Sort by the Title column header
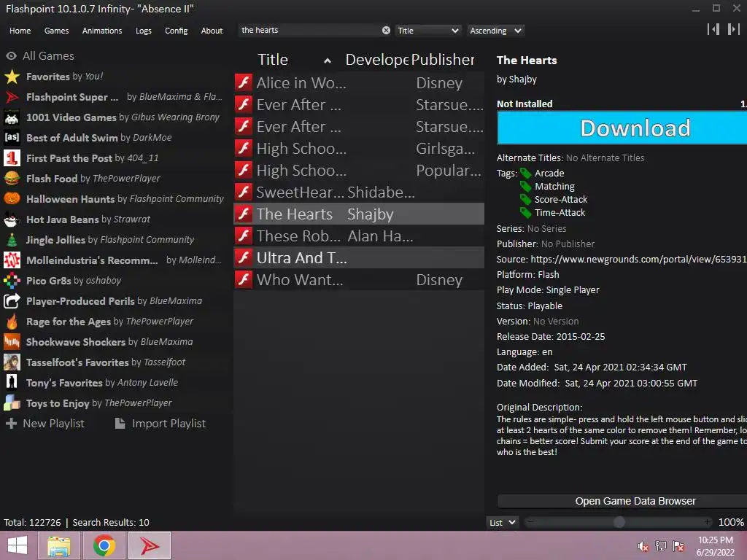This screenshot has width=747, height=560. (294, 60)
